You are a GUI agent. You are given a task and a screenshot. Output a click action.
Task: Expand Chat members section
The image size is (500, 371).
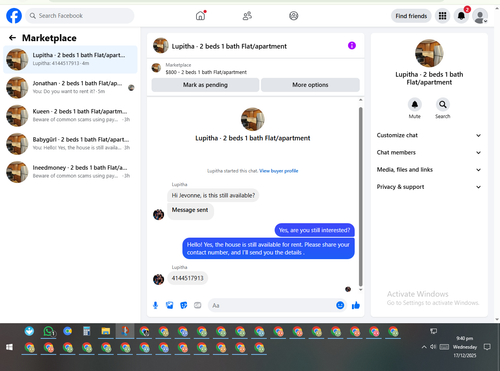click(429, 152)
